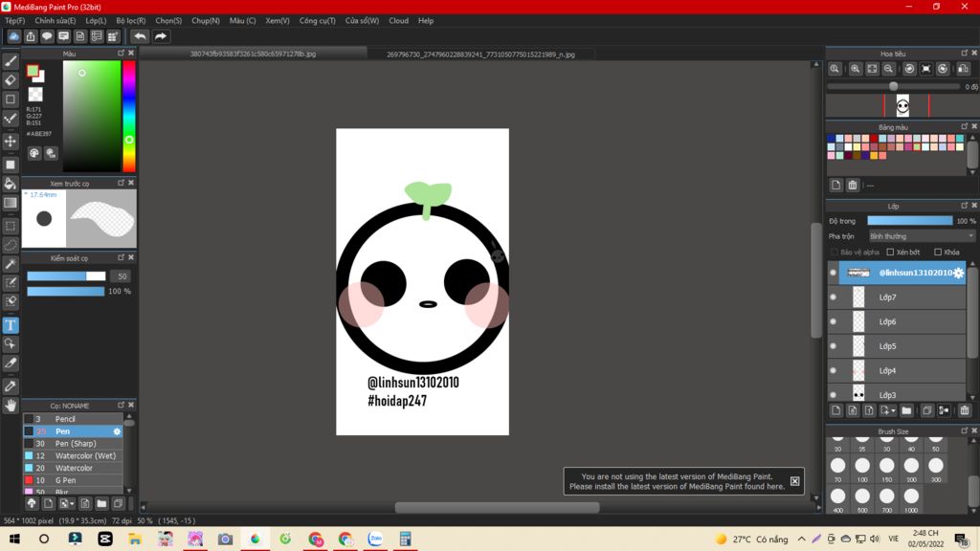Select the Eraser tool in the left toolbar
The image size is (980, 551).
point(11,80)
